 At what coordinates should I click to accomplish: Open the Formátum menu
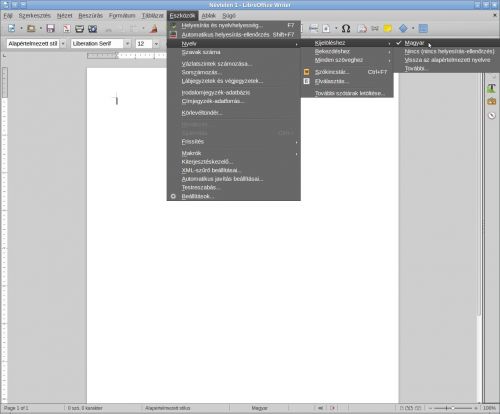[122, 16]
